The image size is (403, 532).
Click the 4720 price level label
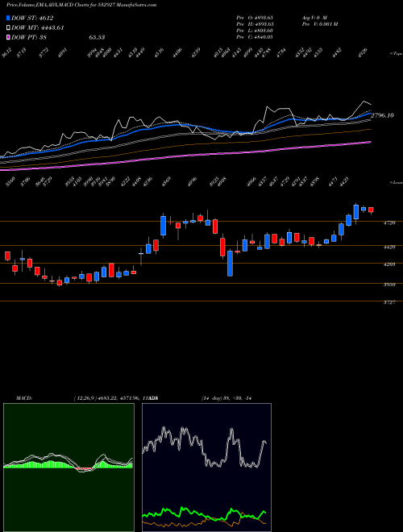[x=389, y=223]
